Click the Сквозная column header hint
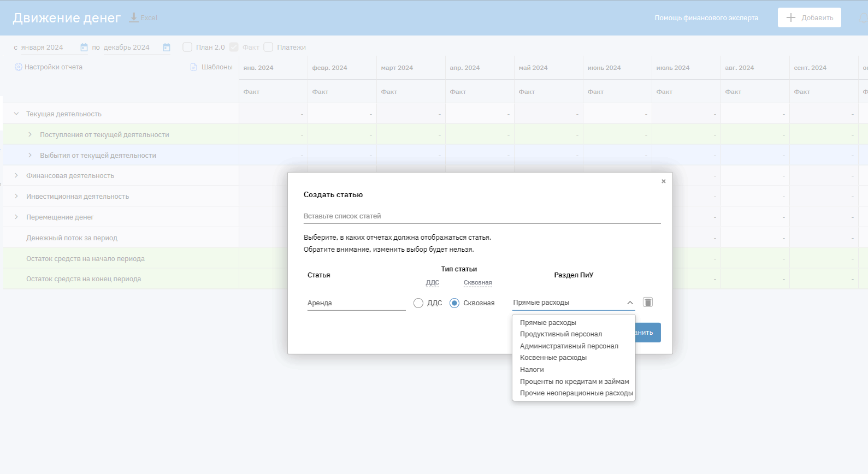The height and width of the screenshot is (474, 868). click(x=478, y=282)
